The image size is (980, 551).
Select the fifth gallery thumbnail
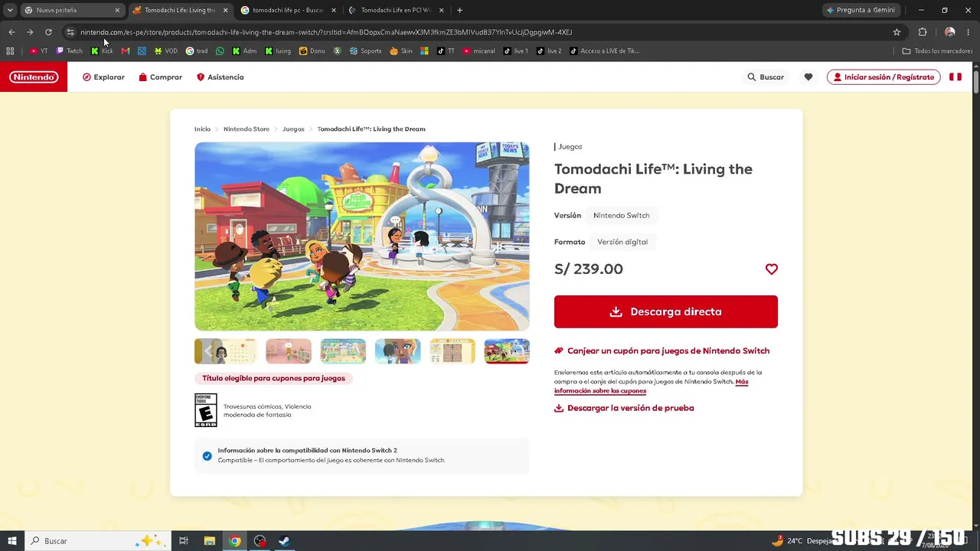tap(452, 351)
